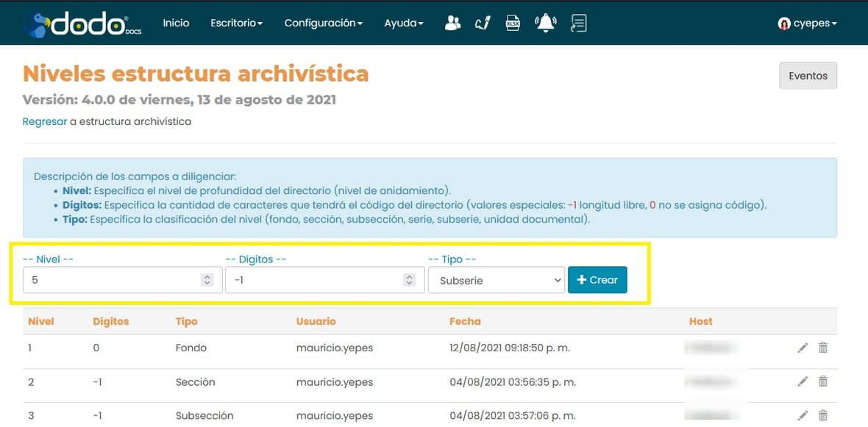Viewport: 868px width, 427px height.
Task: Click mauricio.yepes in the Fondo row
Action: point(335,348)
